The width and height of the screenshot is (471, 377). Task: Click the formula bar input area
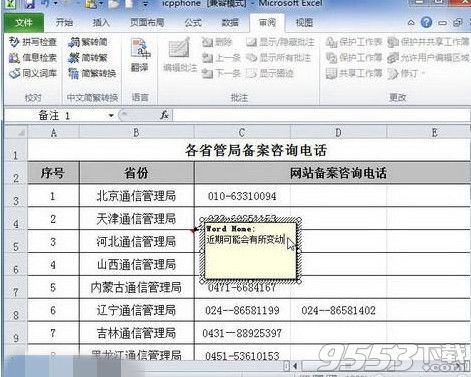(321, 116)
